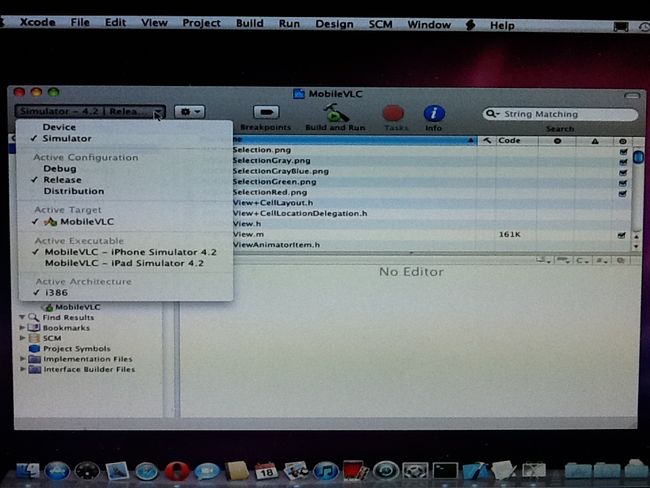Open Time Machine from the Dock

(386, 471)
